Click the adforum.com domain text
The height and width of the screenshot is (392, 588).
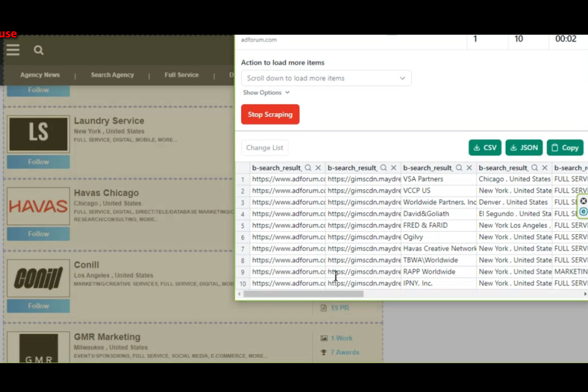click(x=259, y=40)
